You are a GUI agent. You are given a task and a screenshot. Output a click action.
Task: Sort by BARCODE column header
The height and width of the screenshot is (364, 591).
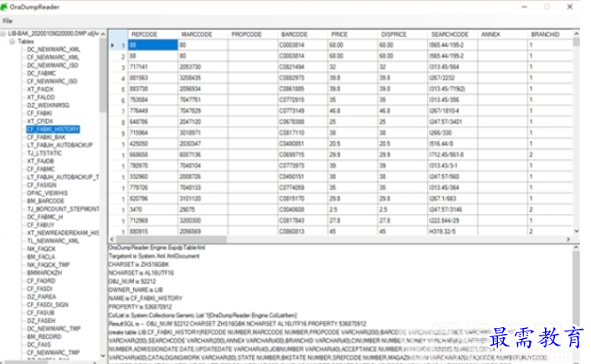pyautogui.click(x=302, y=34)
